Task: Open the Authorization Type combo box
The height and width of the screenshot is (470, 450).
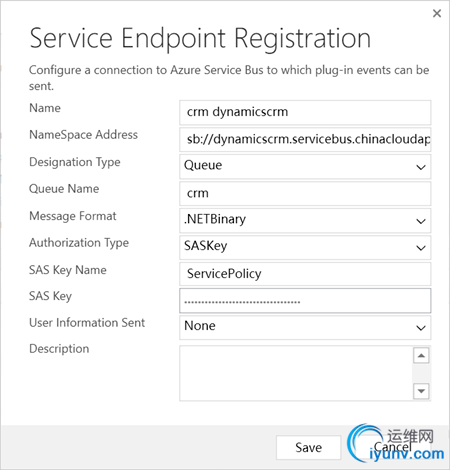Action: [x=305, y=247]
